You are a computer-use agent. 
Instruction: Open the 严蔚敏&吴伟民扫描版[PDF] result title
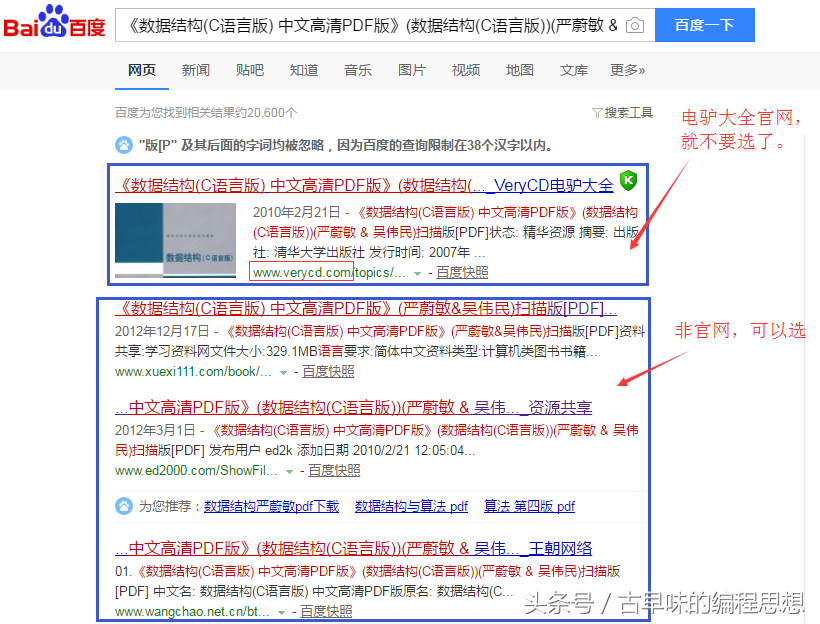(366, 309)
